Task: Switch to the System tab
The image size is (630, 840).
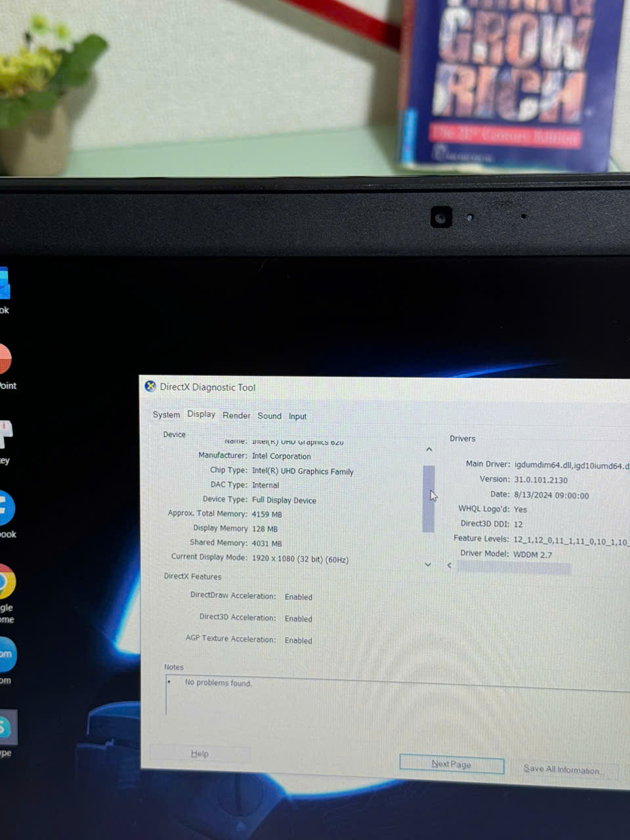Action: pyautogui.click(x=166, y=415)
